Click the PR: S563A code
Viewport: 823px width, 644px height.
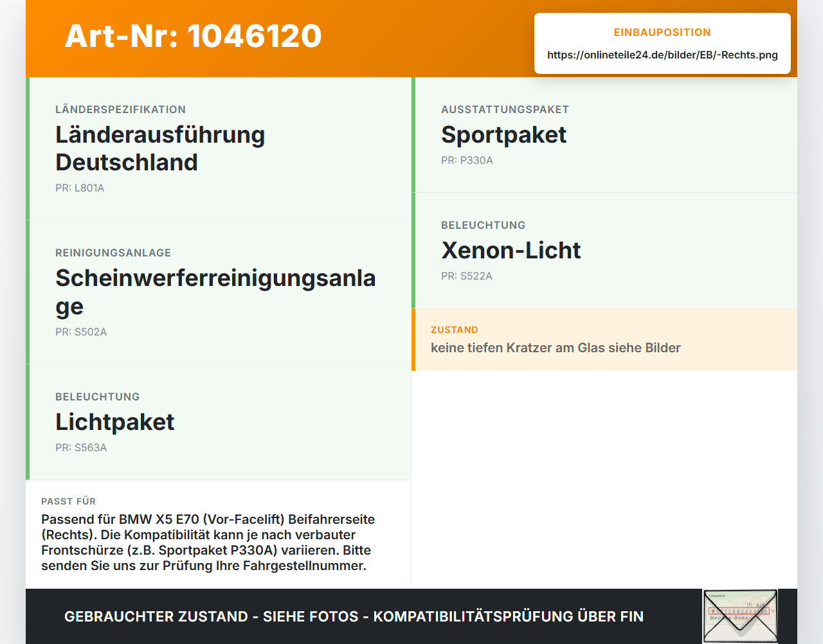click(81, 448)
